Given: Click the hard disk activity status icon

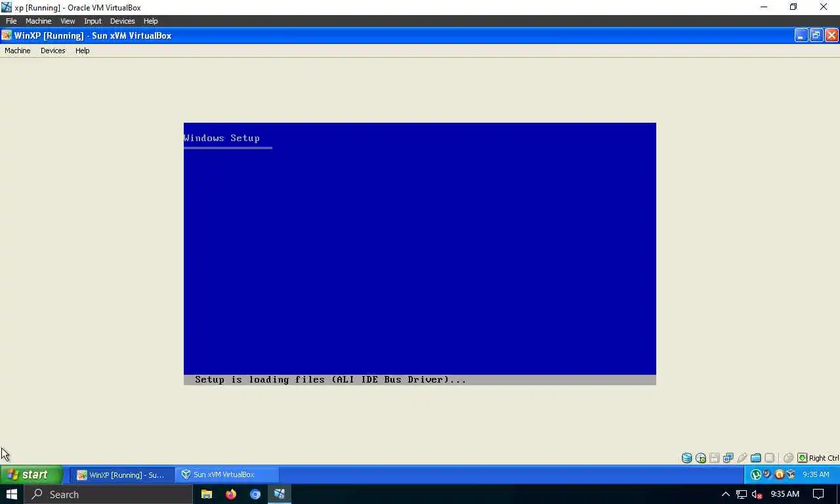Looking at the screenshot, I should pos(686,458).
